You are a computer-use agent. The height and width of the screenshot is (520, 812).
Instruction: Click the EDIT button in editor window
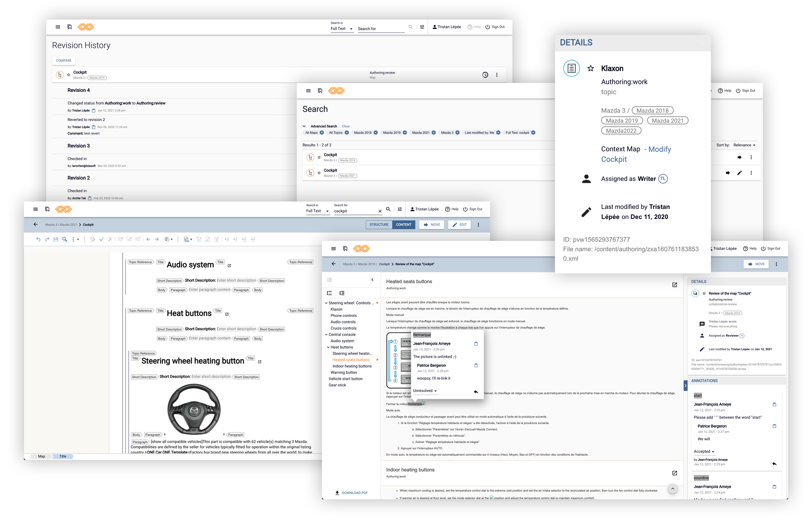[x=460, y=225]
